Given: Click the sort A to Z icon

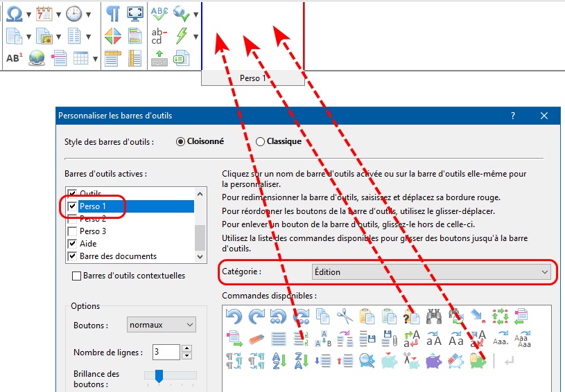Looking at the screenshot, I should pyautogui.click(x=279, y=361).
